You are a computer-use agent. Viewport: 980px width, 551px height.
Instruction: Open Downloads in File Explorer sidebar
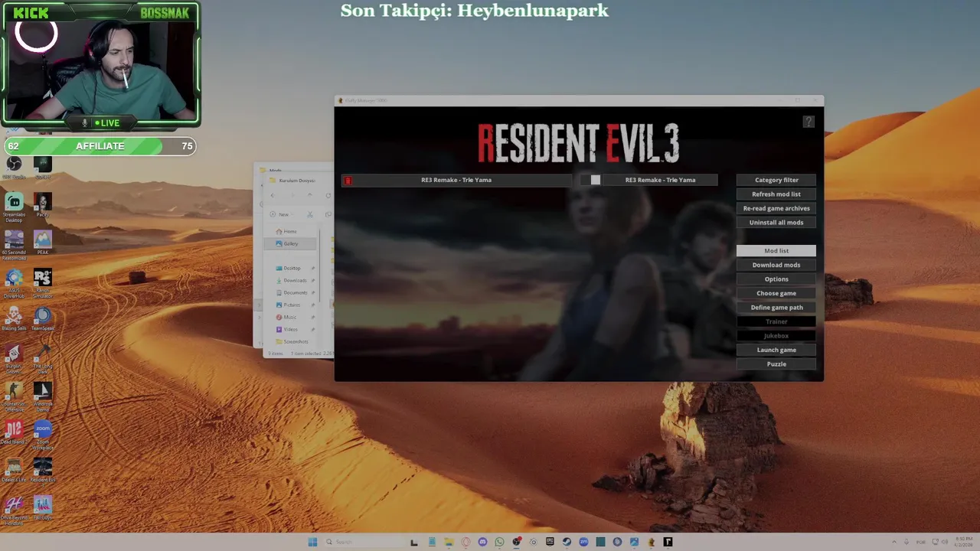coord(294,280)
